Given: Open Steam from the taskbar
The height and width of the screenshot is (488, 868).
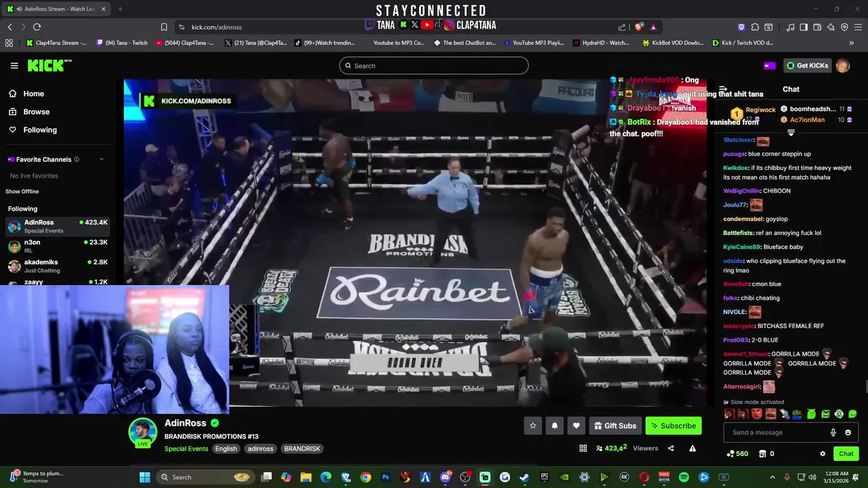Looking at the screenshot, I should (525, 477).
